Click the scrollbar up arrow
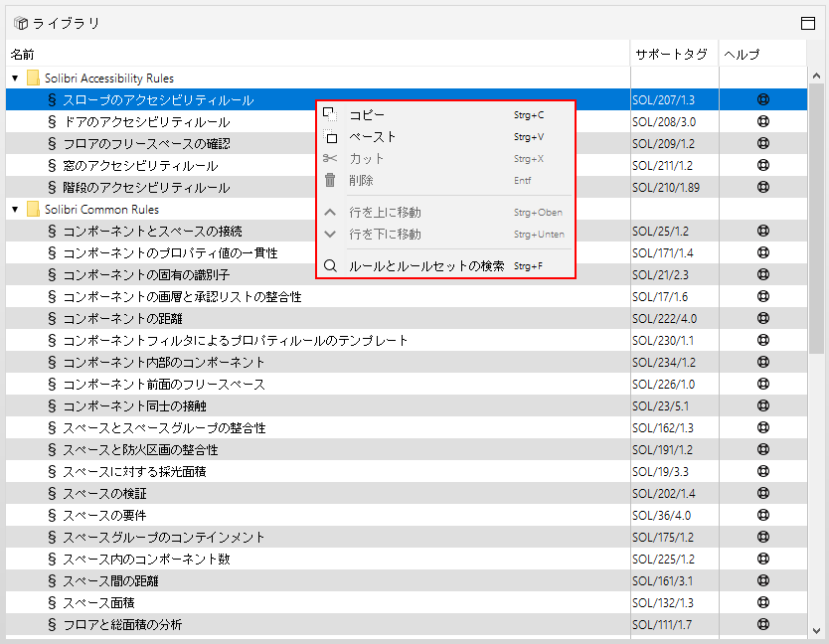 pos(816,77)
